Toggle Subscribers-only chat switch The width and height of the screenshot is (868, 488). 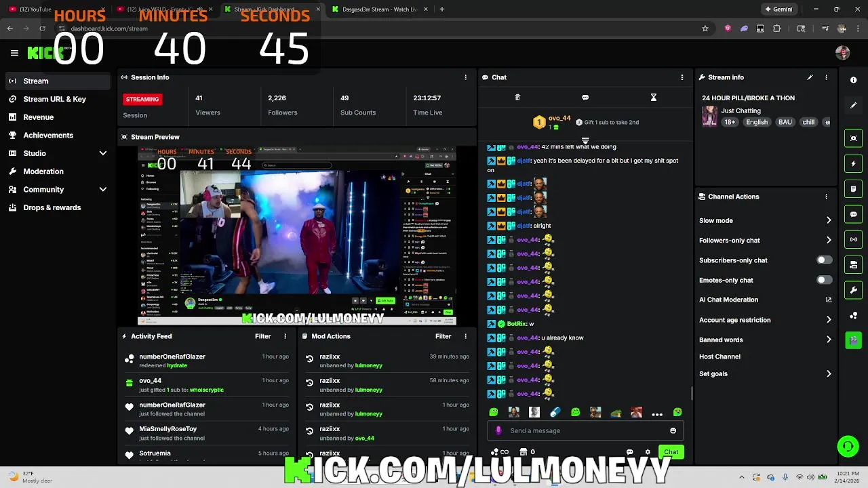click(824, 260)
